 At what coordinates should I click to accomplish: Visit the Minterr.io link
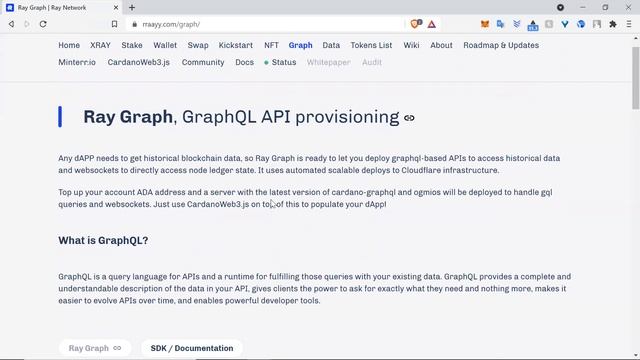click(x=77, y=62)
